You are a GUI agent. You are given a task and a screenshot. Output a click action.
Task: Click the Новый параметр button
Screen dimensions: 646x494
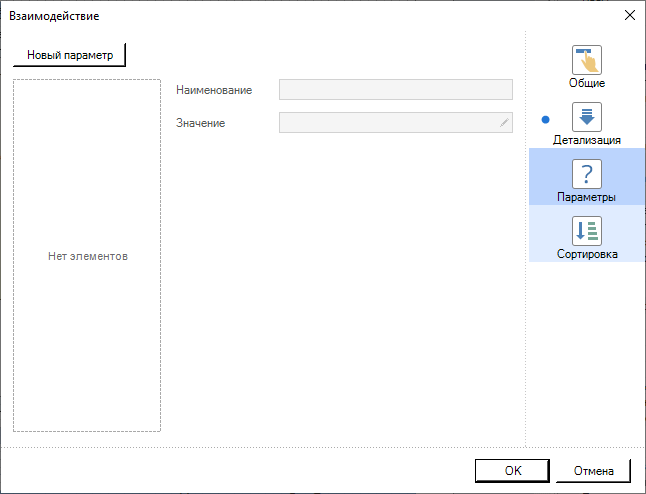tap(70, 55)
